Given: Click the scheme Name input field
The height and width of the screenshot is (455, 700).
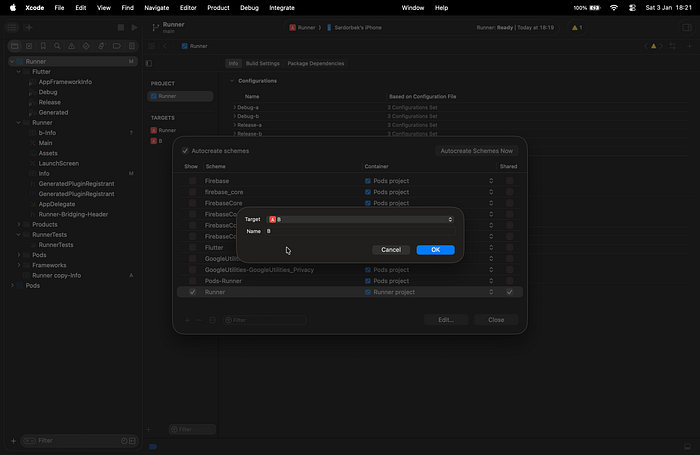Looking at the screenshot, I should point(360,231).
